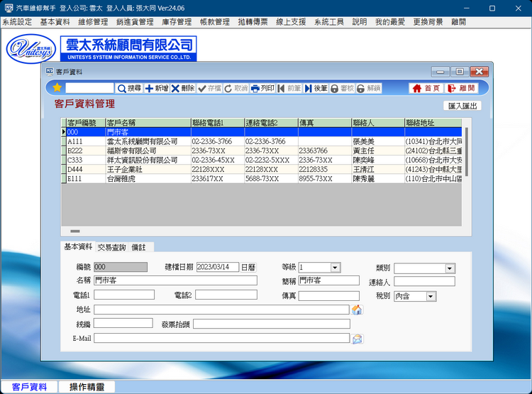532x394 pixels.
Task: Click the E-Mail input field
Action: click(x=221, y=338)
